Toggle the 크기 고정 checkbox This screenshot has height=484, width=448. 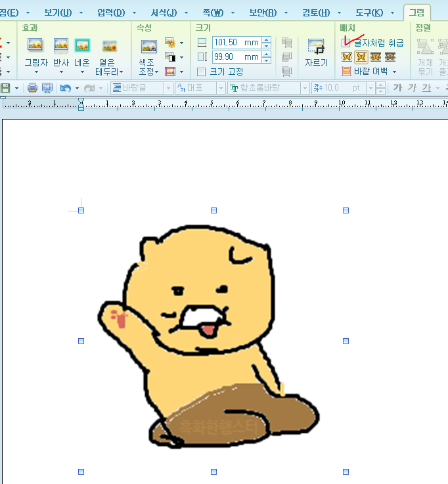point(201,72)
